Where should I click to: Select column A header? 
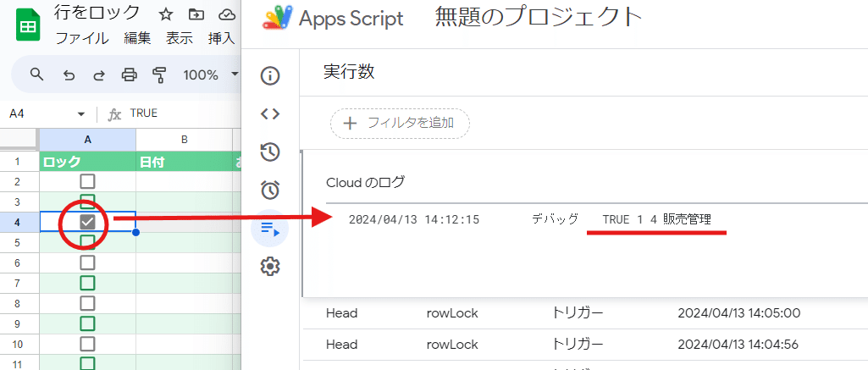(x=87, y=140)
